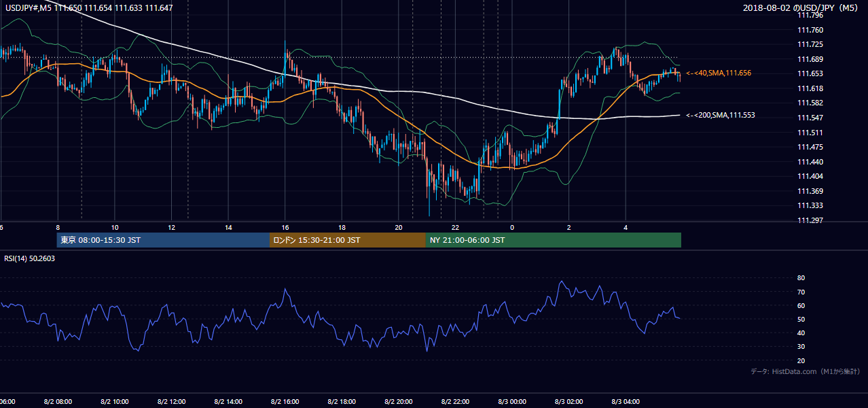The width and height of the screenshot is (868, 408).
Task: Select the chart title '2018-08-02 のUSD/JPY (M5)'
Action: click(x=801, y=8)
